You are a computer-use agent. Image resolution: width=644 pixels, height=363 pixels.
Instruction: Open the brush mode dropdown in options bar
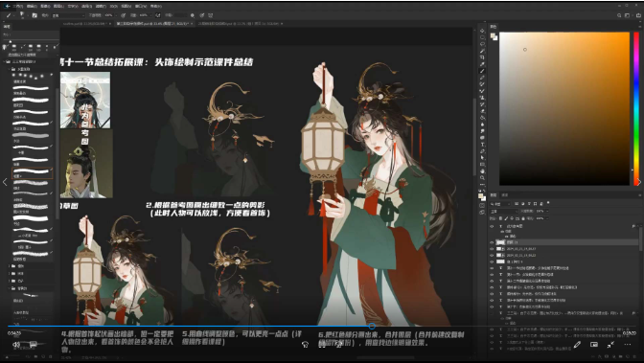pos(68,15)
